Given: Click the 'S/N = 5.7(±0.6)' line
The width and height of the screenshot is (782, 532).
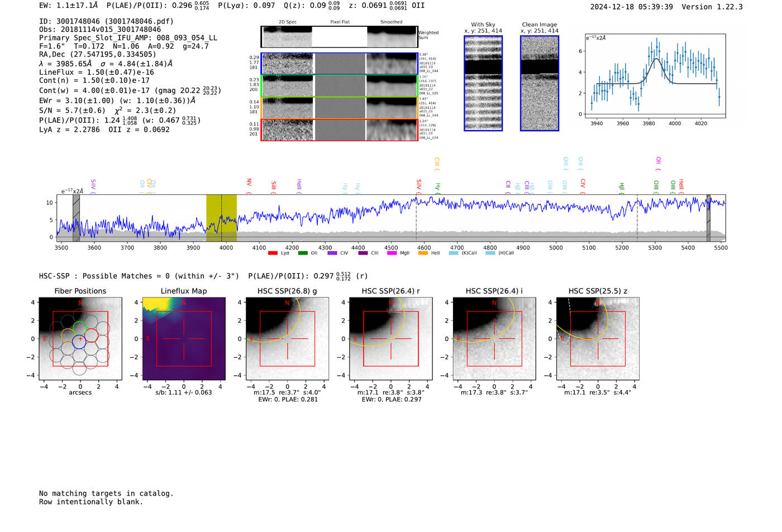Looking at the screenshot, I should (72, 111).
